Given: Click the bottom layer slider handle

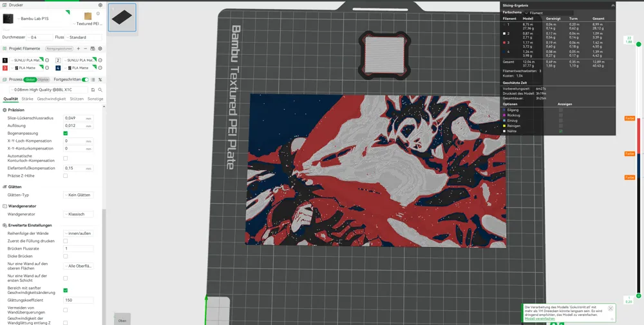Looking at the screenshot, I should [639, 295].
